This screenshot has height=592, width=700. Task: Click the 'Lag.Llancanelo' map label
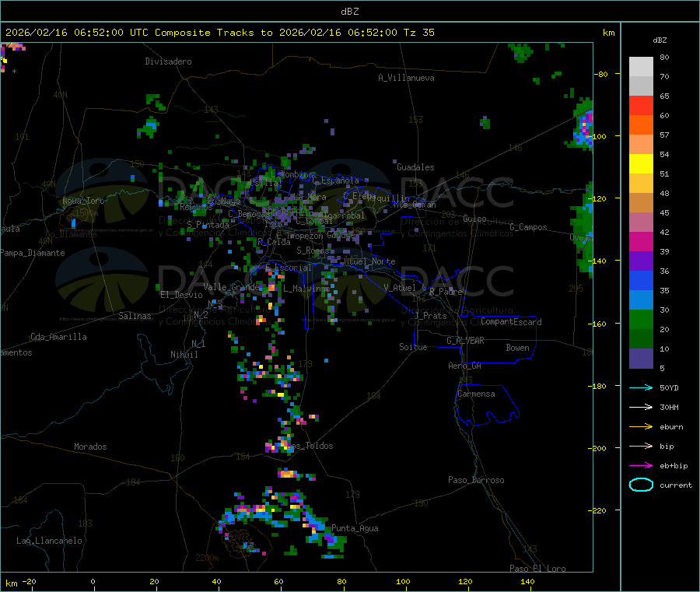click(50, 541)
